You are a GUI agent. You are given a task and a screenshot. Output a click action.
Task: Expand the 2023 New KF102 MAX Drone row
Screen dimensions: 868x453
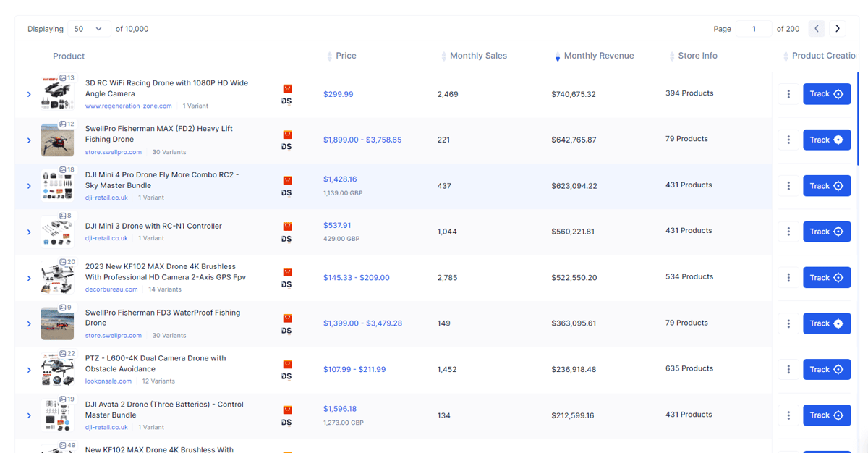coord(29,278)
